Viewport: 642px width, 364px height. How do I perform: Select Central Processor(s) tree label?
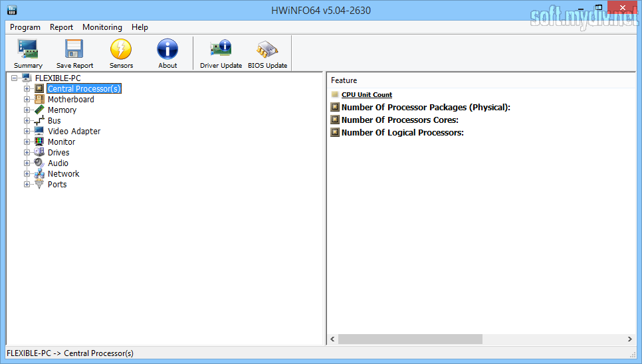tap(84, 88)
